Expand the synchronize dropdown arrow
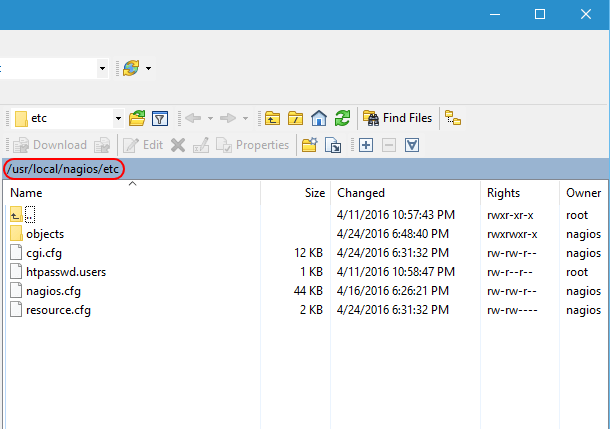Image resolution: width=610 pixels, height=429 pixels. (148, 68)
